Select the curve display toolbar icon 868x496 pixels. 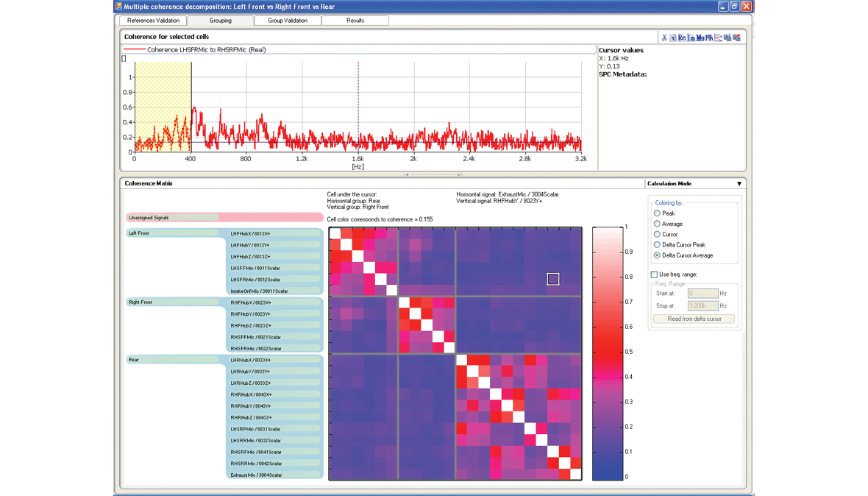719,36
